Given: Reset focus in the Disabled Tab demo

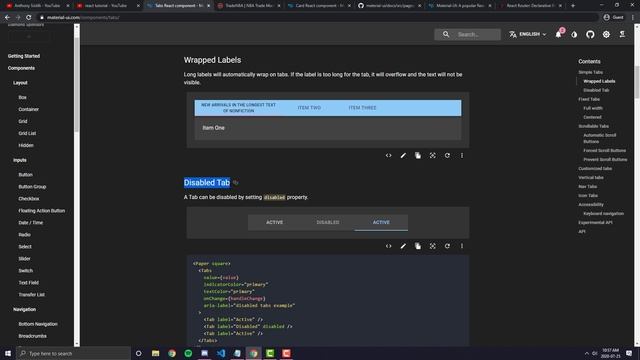Looking at the screenshot, I should [x=432, y=246].
